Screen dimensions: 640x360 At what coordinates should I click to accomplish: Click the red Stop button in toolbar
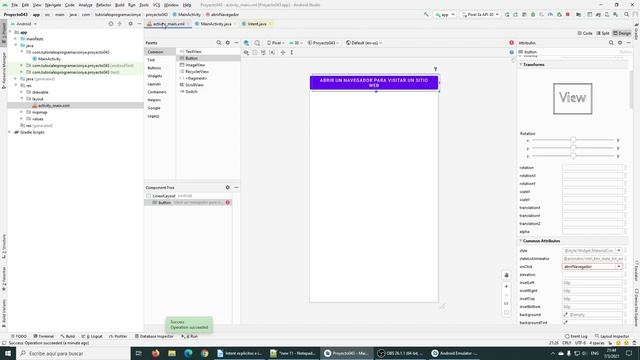[568, 14]
